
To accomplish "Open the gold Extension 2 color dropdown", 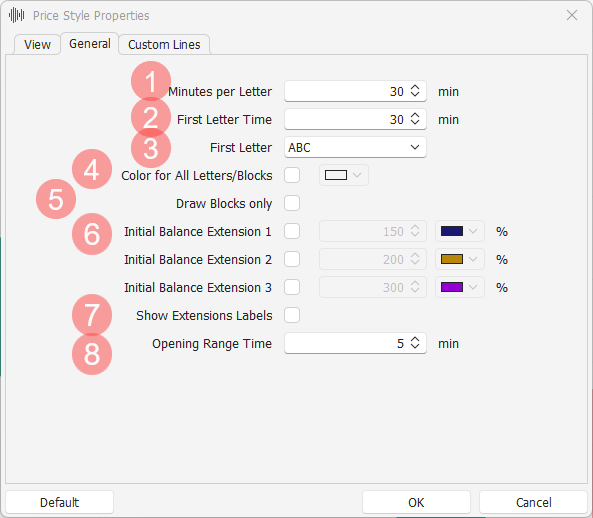I will 459,259.
